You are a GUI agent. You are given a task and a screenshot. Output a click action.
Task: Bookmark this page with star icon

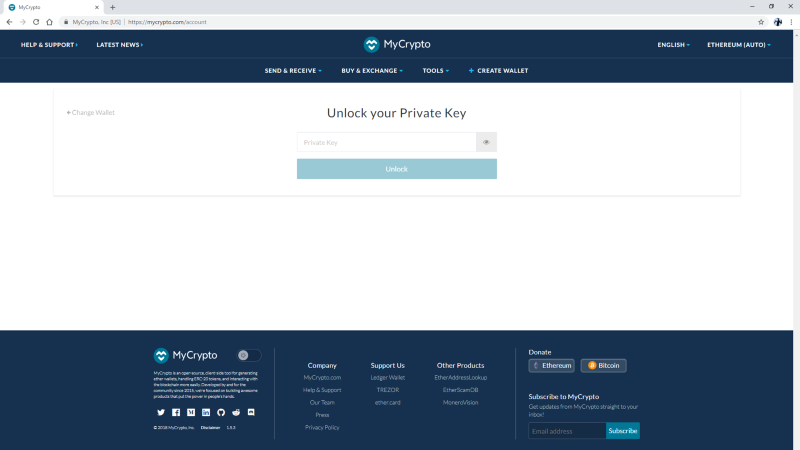[x=761, y=22]
